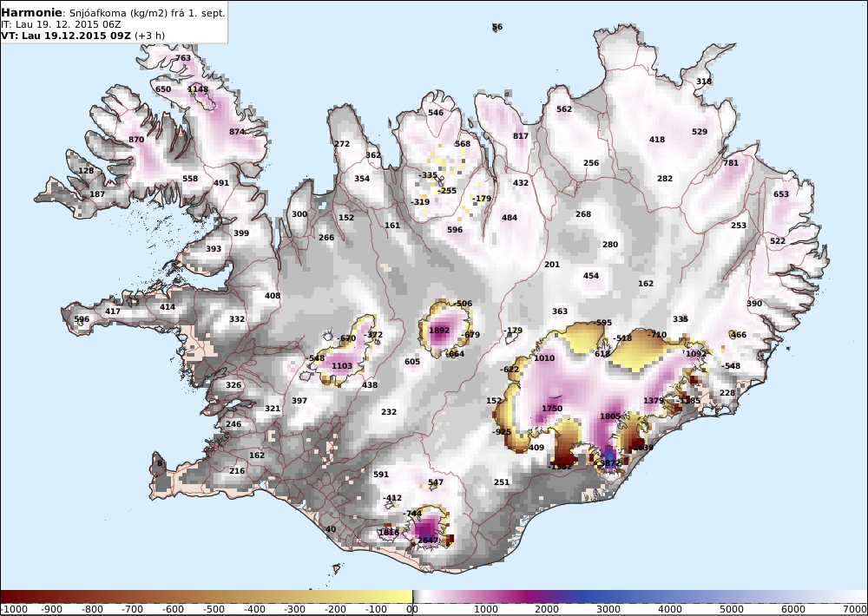Click the map value 251 in the south
The width and height of the screenshot is (868, 616).
[x=501, y=482]
